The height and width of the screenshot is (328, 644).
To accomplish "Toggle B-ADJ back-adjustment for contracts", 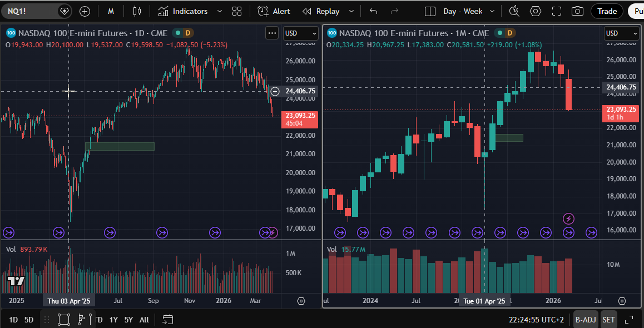I will click(585, 320).
